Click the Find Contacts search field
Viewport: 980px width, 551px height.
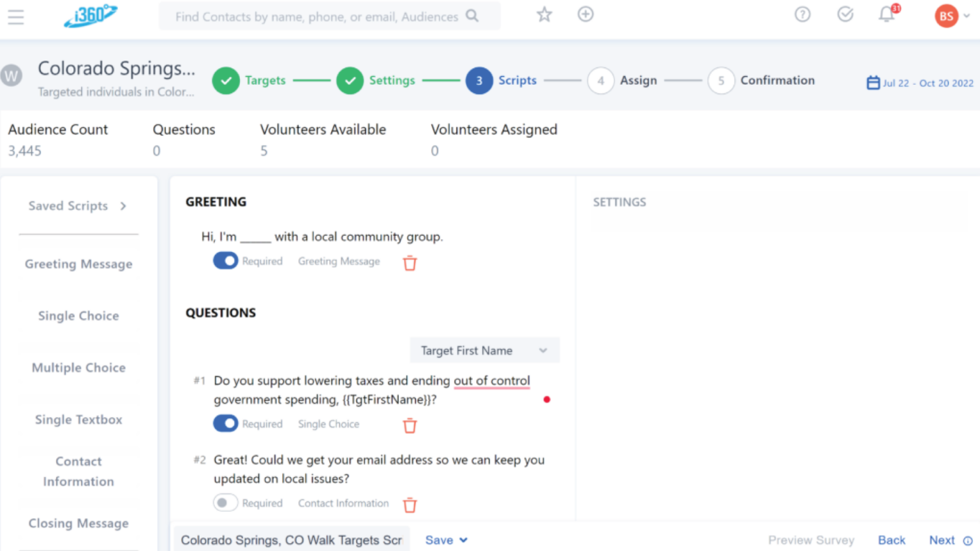click(x=317, y=17)
